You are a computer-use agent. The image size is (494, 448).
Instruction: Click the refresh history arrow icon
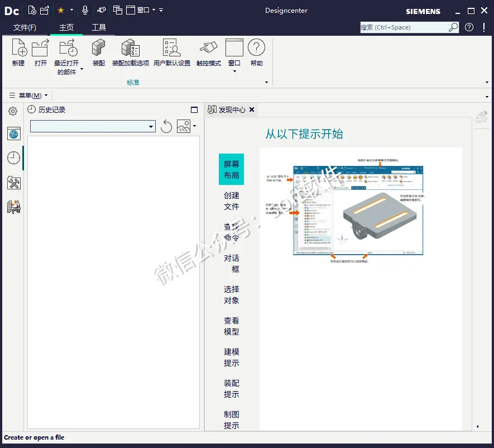[166, 126]
